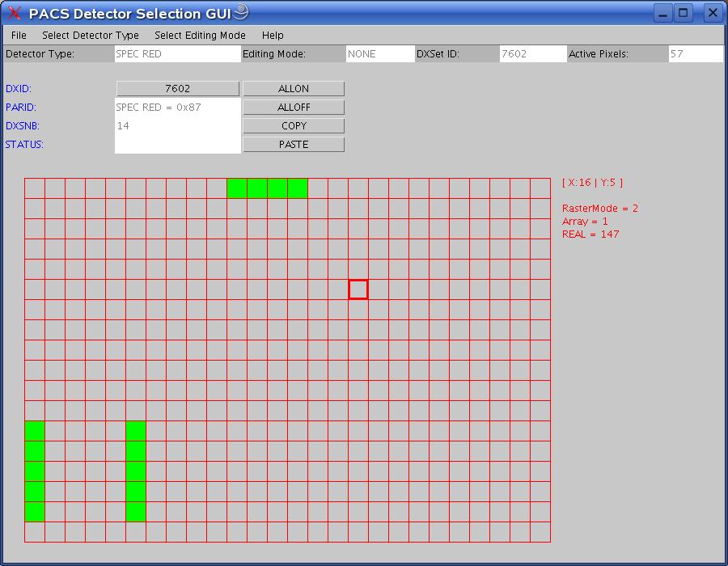Close the PACS Detector Selection window
The height and width of the screenshot is (566, 728).
pyautogui.click(x=713, y=13)
